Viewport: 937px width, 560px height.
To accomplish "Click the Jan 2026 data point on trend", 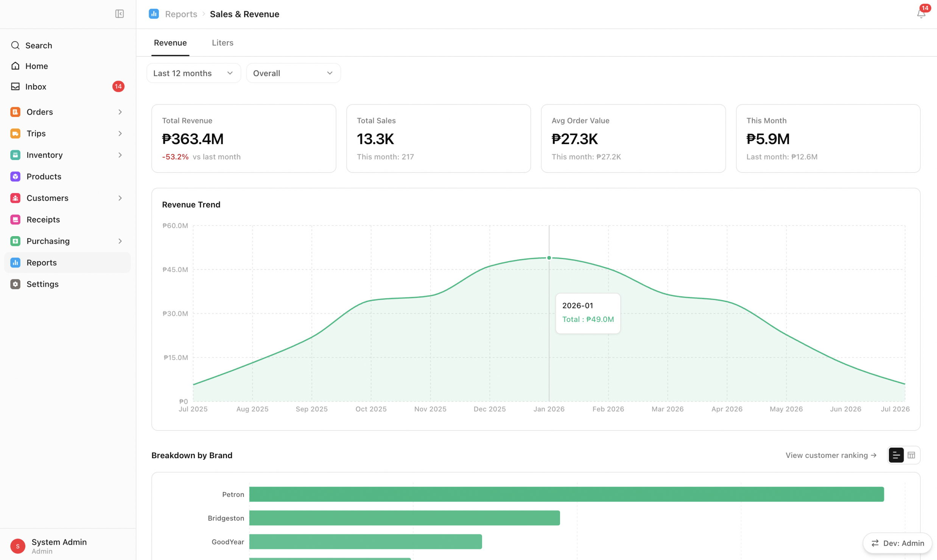I will [x=549, y=258].
